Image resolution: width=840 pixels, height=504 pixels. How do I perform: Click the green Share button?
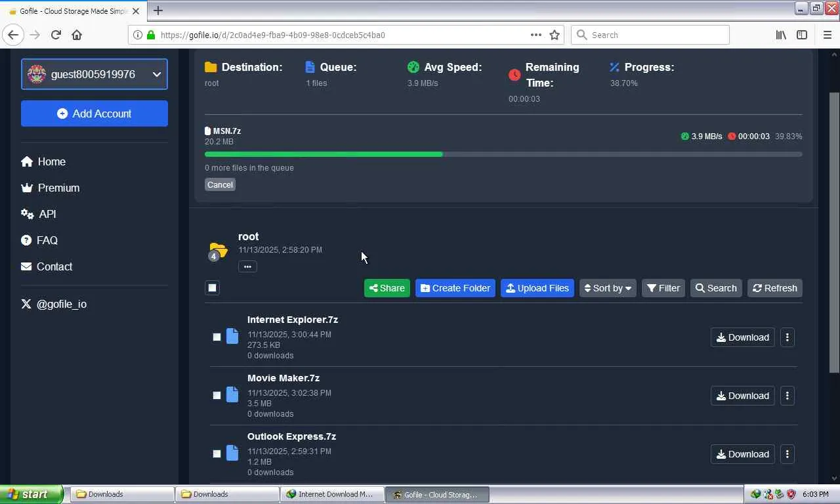click(387, 288)
